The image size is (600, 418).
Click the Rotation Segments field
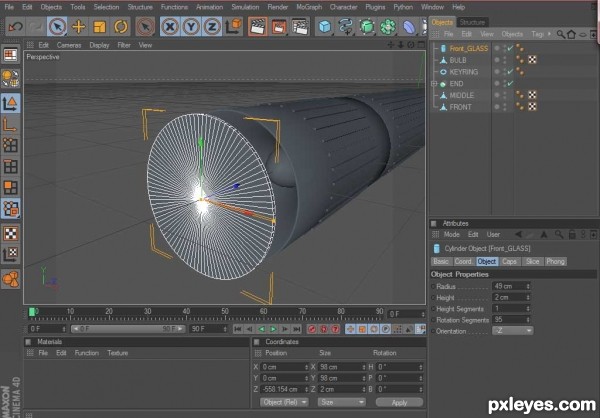(x=509, y=320)
